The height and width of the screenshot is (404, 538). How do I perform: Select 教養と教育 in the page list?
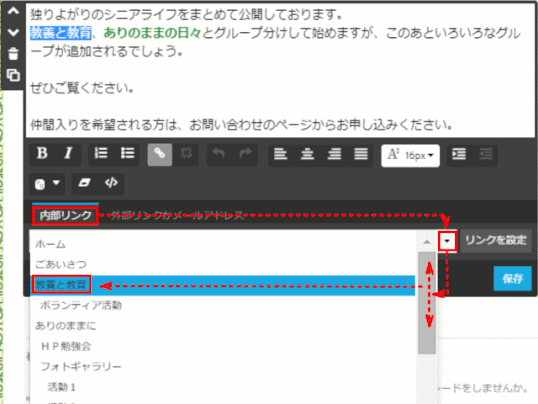click(223, 285)
